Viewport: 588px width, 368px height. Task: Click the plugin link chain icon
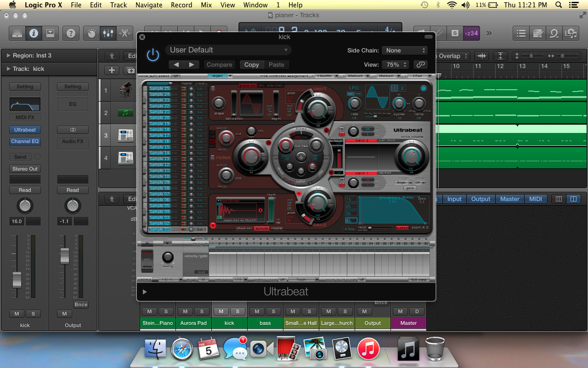[x=420, y=65]
